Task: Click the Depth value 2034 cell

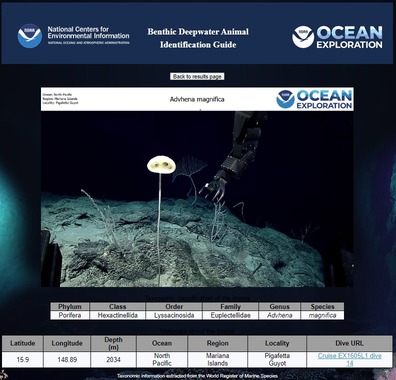Action: (x=113, y=360)
